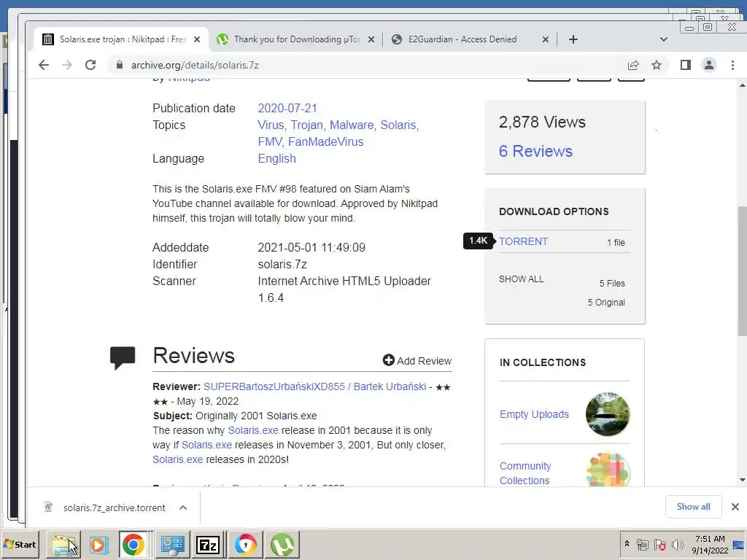The height and width of the screenshot is (560, 747).
Task: Expand the solaris.7z_archive.torrent download options chevron
Action: pyautogui.click(x=183, y=507)
